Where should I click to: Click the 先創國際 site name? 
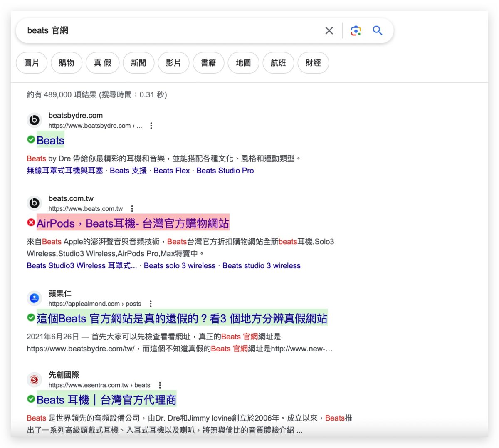(x=64, y=375)
